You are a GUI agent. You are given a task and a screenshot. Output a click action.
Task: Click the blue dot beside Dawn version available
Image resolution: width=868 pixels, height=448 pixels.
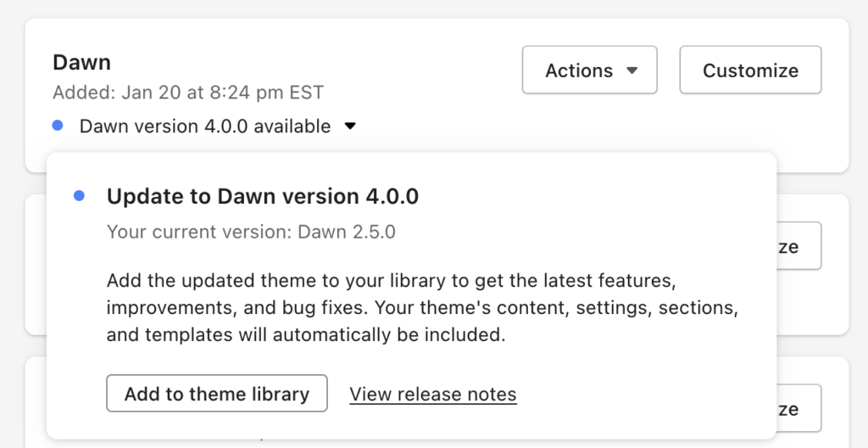coord(58,126)
